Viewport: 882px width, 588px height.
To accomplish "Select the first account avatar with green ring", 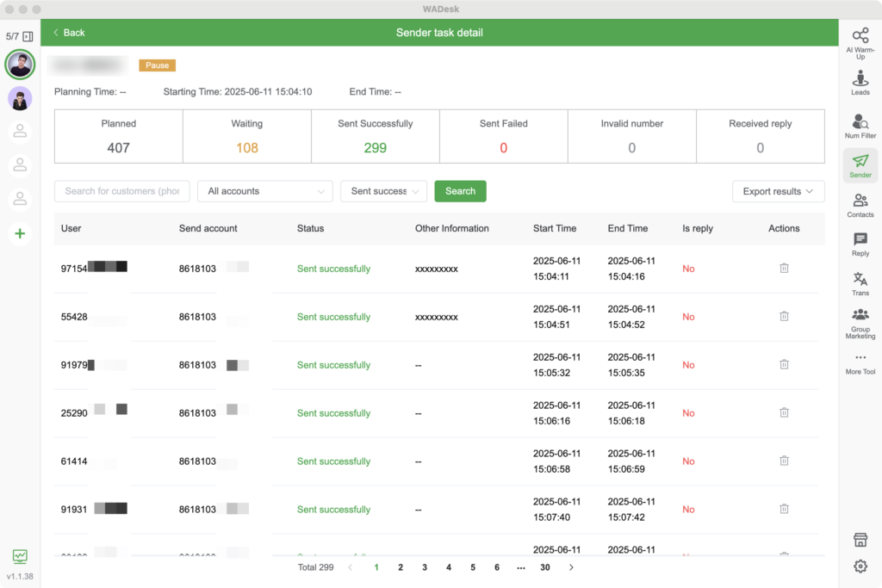I will [x=20, y=65].
